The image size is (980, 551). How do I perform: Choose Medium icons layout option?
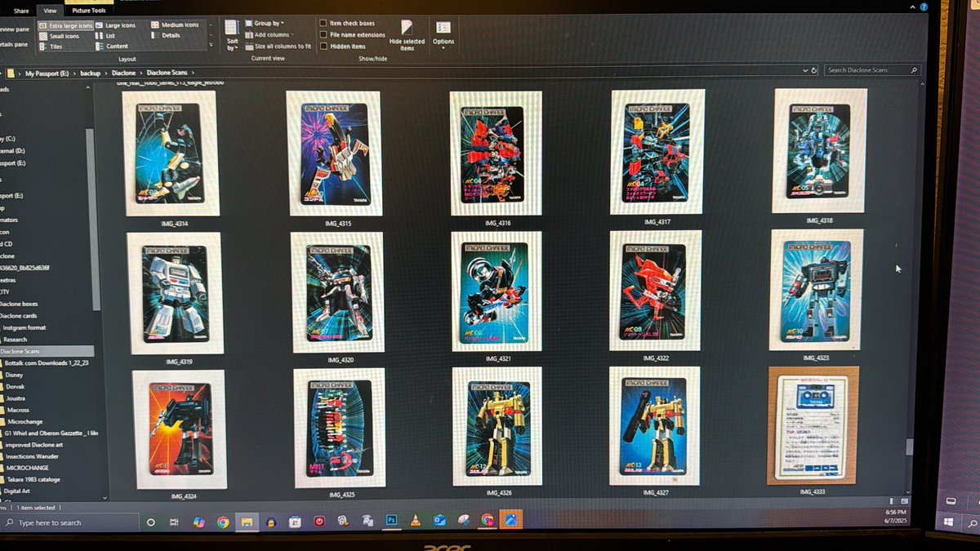coord(175,25)
